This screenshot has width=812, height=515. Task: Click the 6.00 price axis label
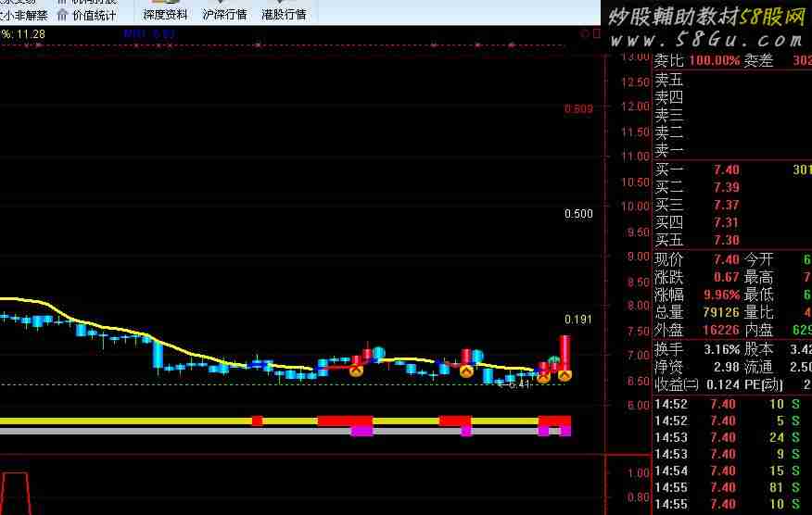[638, 406]
